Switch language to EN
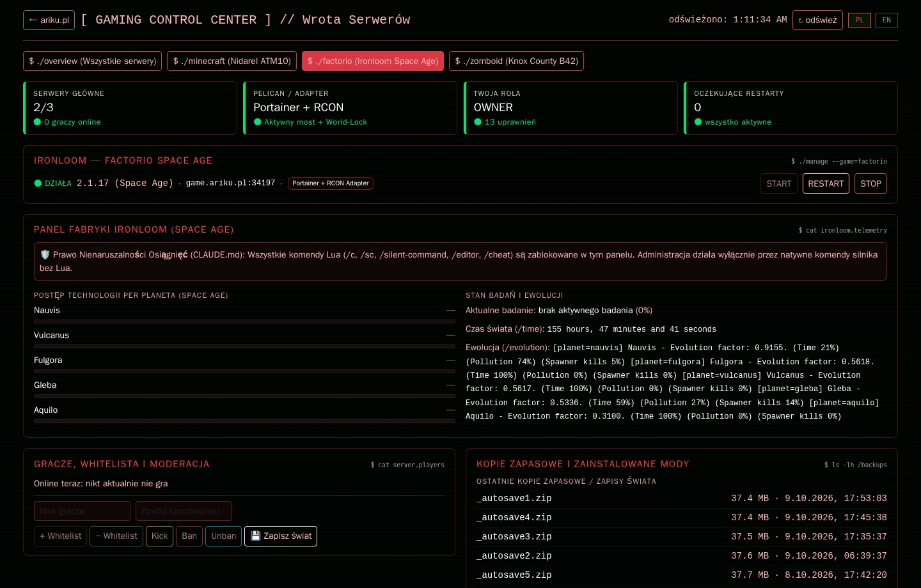Viewport: 921px width, 588px height. pyautogui.click(x=886, y=20)
